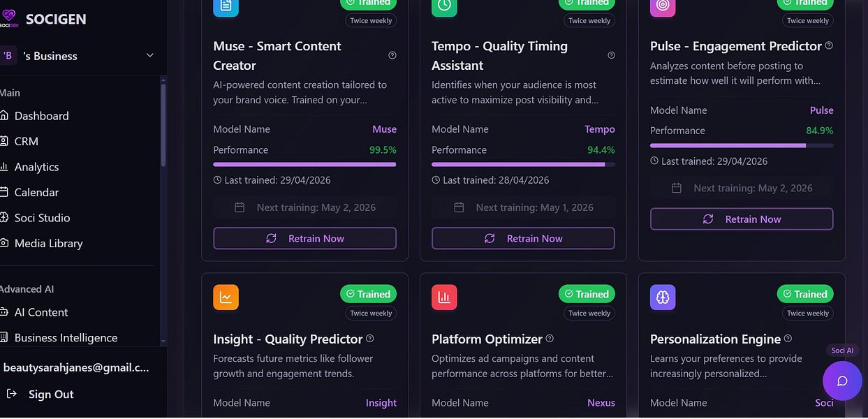Click Tempo performance progress bar

[523, 164]
